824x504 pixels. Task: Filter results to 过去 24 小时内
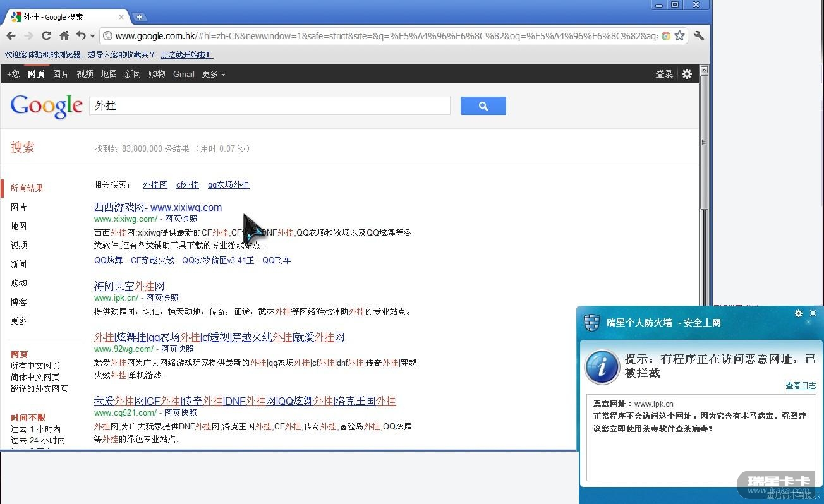coord(37,440)
